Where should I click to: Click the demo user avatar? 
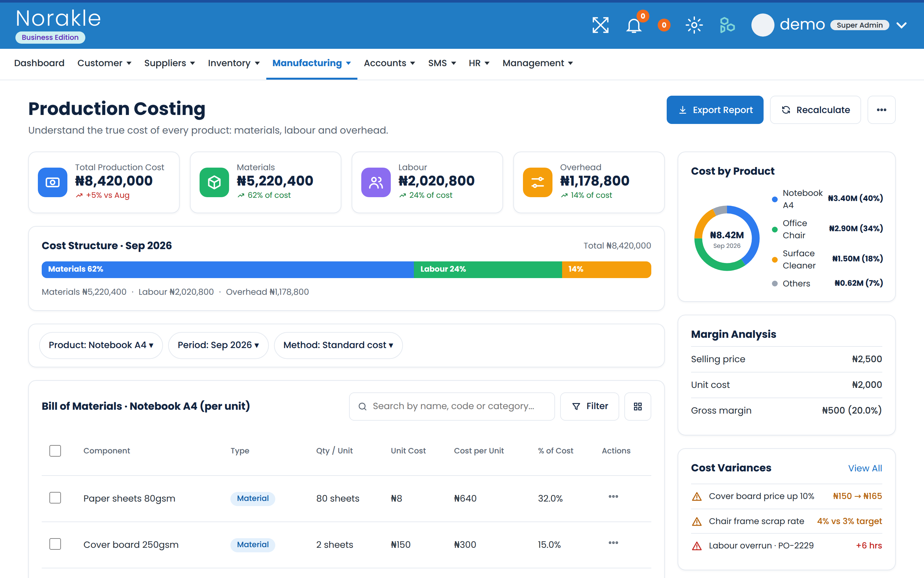[x=763, y=25]
